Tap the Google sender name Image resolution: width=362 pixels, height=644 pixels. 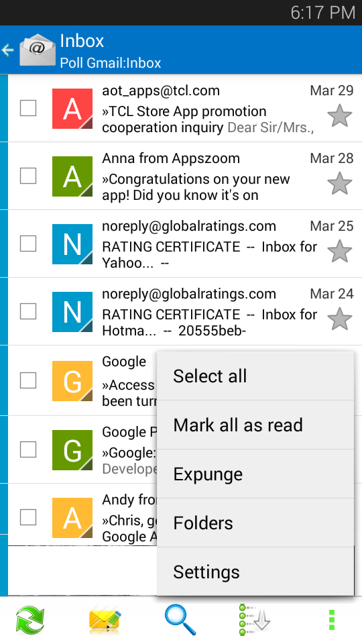pyautogui.click(x=124, y=362)
